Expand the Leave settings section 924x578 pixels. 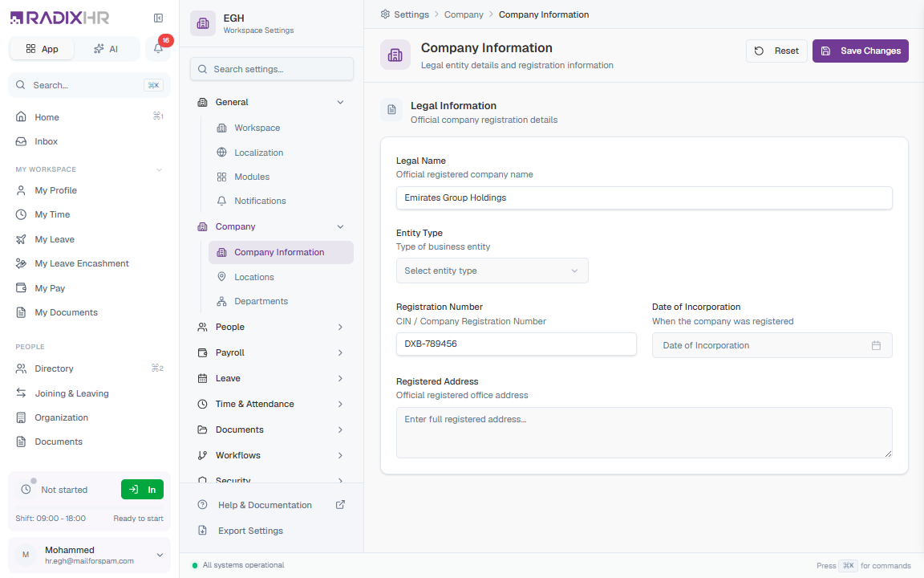pos(340,378)
